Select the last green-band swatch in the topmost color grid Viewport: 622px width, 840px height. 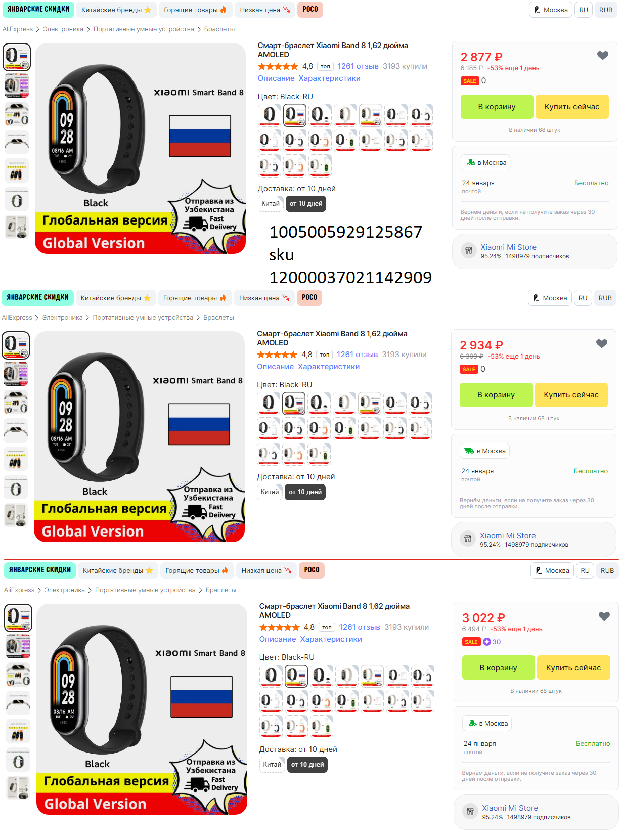tap(320, 165)
